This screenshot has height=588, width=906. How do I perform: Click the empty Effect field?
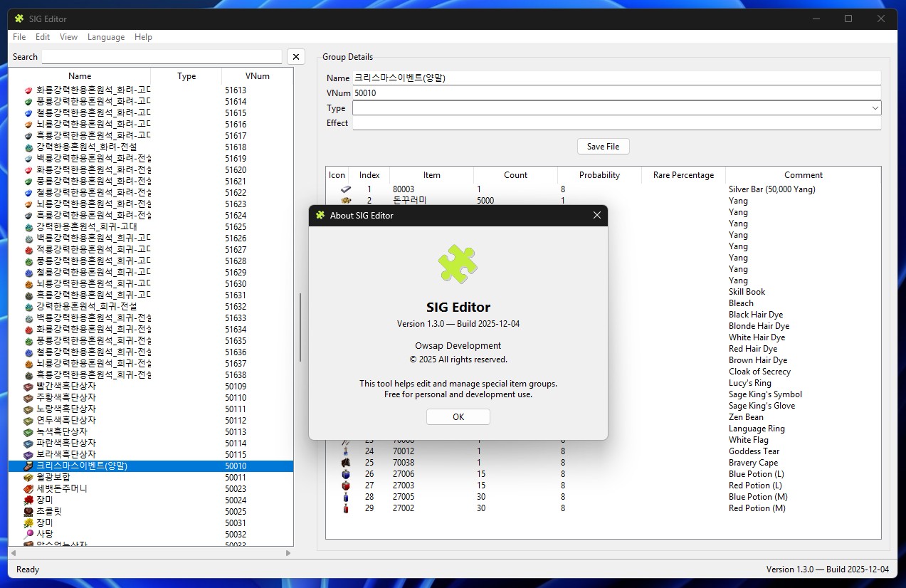(617, 123)
